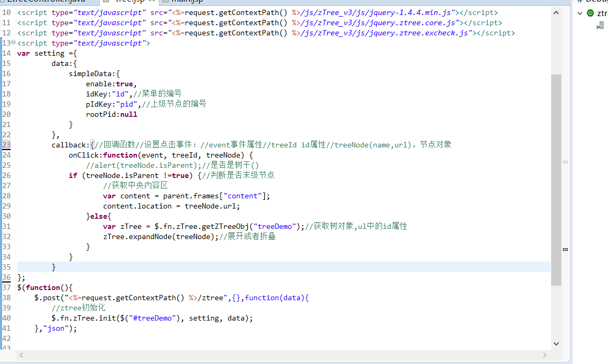
Task: Click the '//展开或者折叠' comment on line 32
Action: tap(247, 236)
